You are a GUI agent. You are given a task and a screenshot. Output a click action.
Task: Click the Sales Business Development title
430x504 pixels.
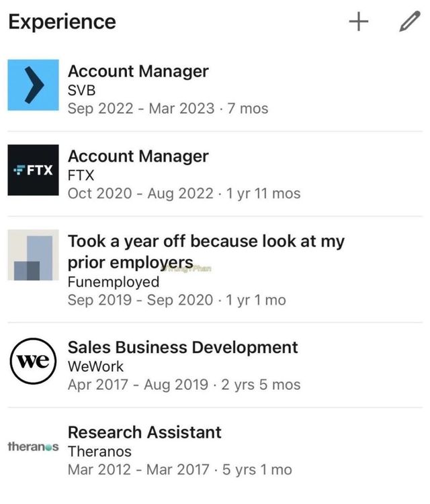(183, 347)
